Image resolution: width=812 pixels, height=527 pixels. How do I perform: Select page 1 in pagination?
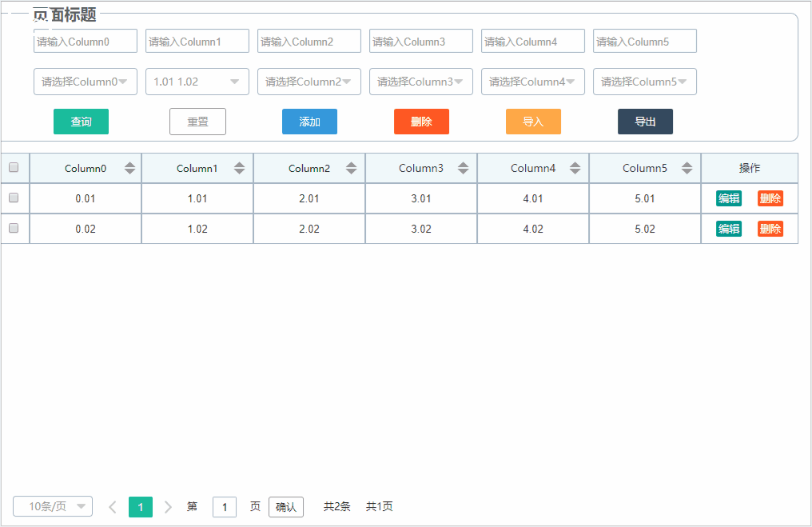pos(141,507)
